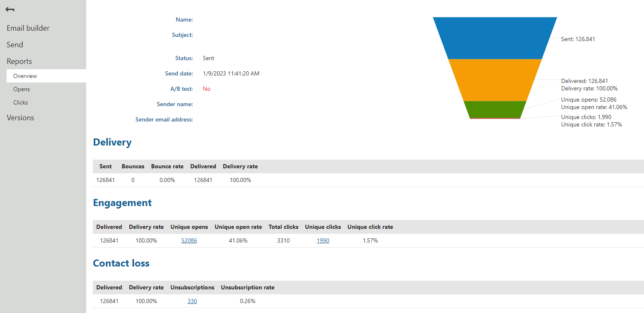Select the orange Delivered funnel segment
This screenshot has height=313, width=644.
pos(495,80)
